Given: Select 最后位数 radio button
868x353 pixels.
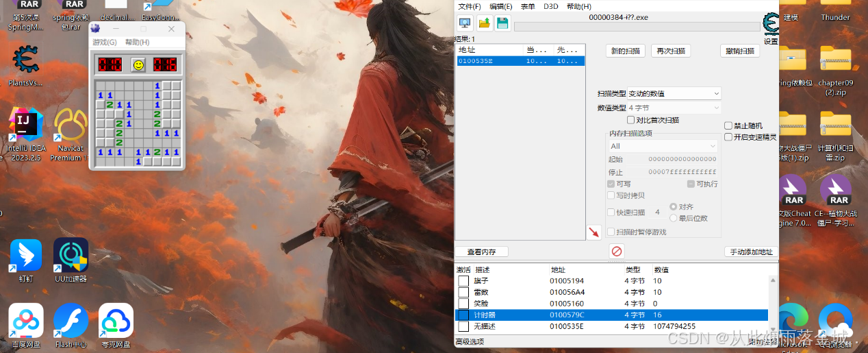Looking at the screenshot, I should pos(674,218).
